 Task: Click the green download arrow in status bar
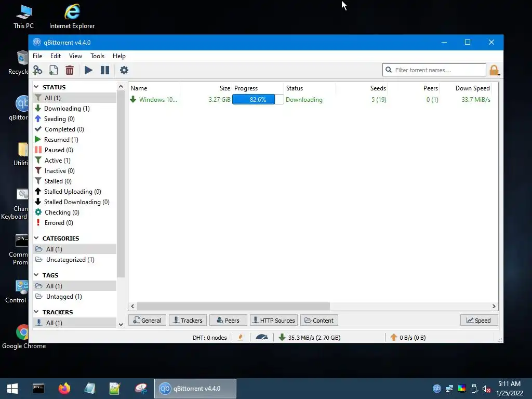(282, 337)
